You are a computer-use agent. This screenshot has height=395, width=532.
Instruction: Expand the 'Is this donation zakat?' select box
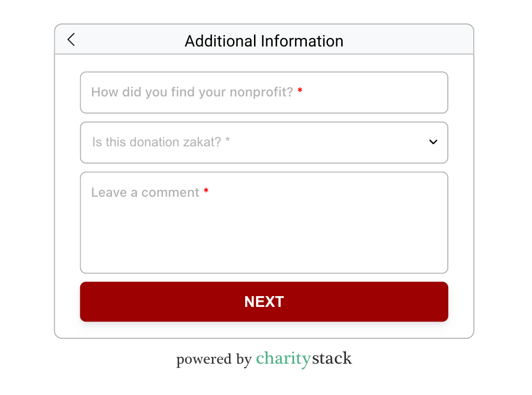coord(264,142)
